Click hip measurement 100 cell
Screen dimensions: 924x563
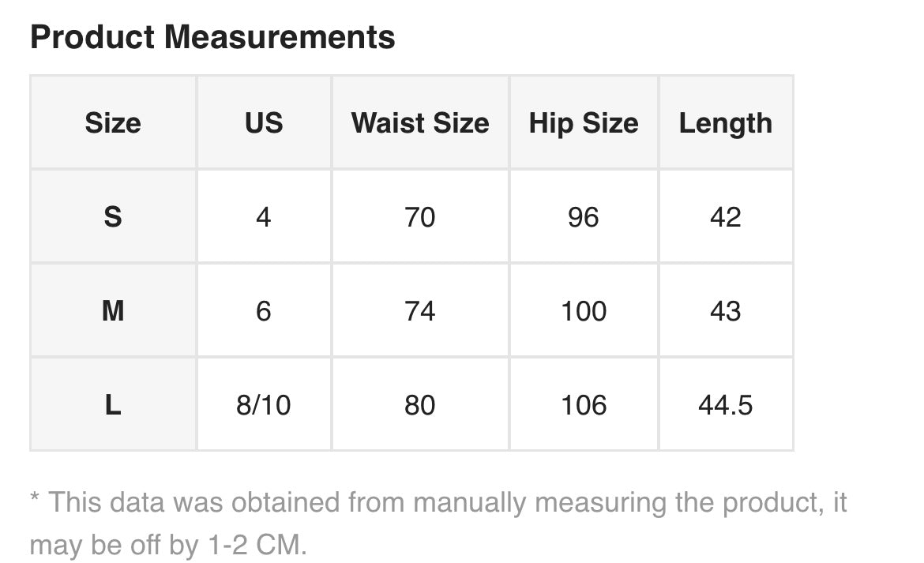584,311
